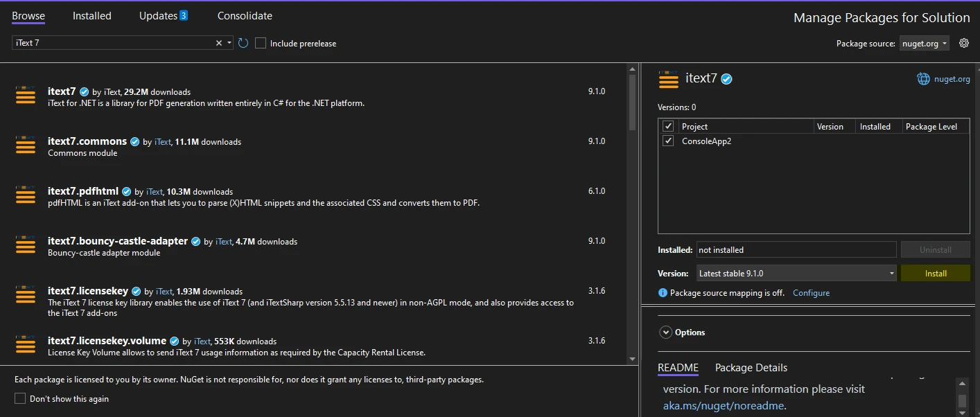
Task: Select the README tab
Action: pos(678,368)
